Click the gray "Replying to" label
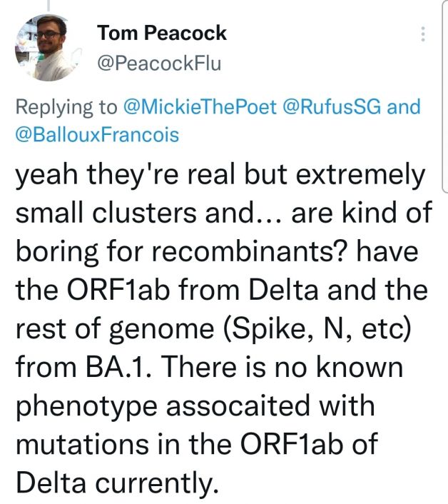The height and width of the screenshot is (504, 448). click(x=66, y=107)
